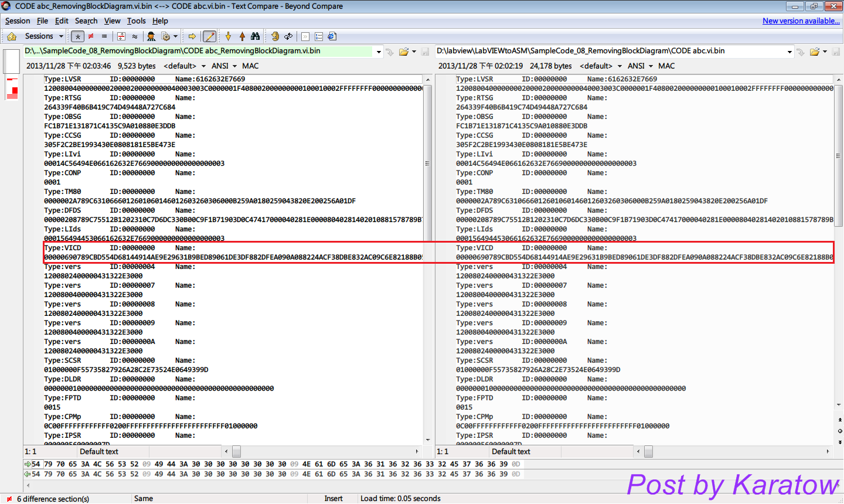Image resolution: width=844 pixels, height=504 pixels.
Task: Jump to previous difference using the up arrow icon
Action: tap(242, 36)
